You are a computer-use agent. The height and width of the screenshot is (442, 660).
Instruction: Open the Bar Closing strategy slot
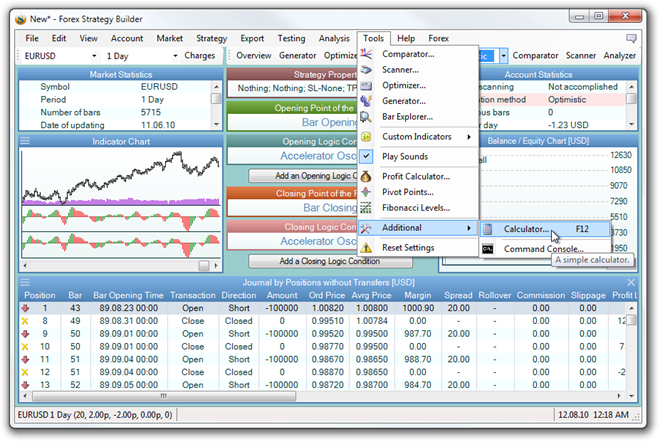coord(293,208)
